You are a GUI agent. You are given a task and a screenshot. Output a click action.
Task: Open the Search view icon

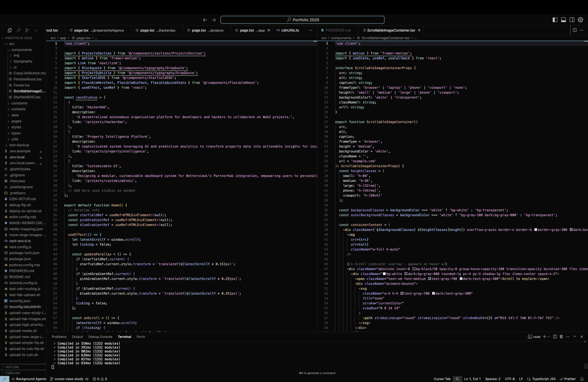[x=18, y=30]
